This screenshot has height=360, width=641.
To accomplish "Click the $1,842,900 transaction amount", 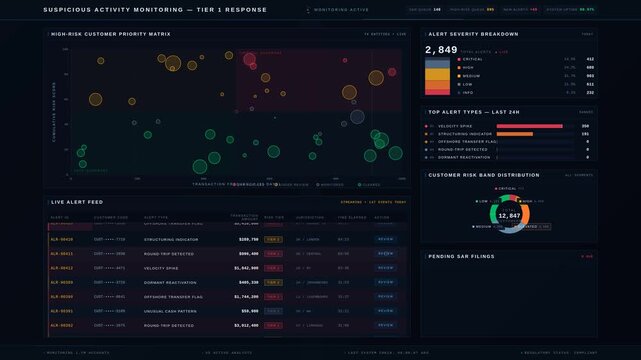I will tap(246, 268).
